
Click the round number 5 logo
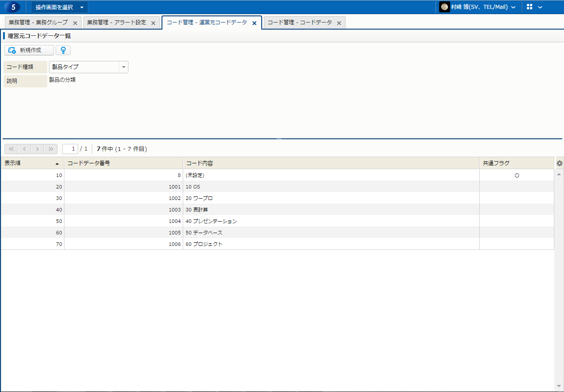(13, 7)
